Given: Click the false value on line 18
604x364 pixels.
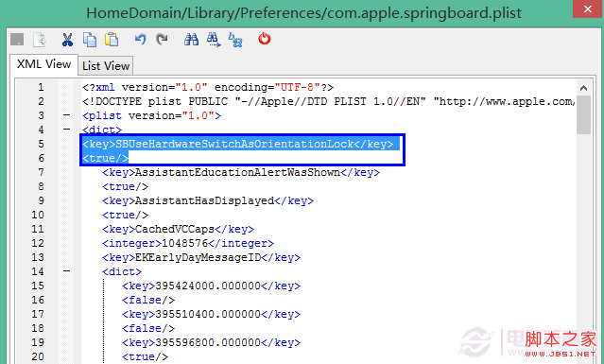Looking at the screenshot, I should tap(148, 328).
